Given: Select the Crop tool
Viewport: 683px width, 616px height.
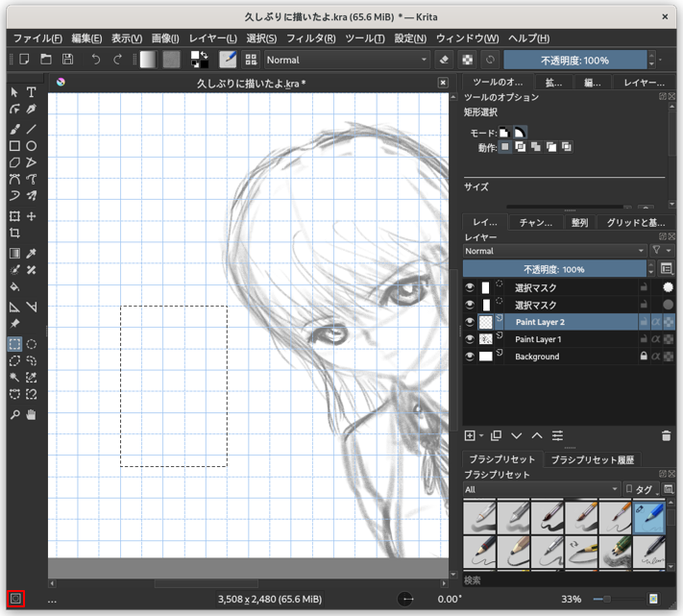Looking at the screenshot, I should pos(14,234).
